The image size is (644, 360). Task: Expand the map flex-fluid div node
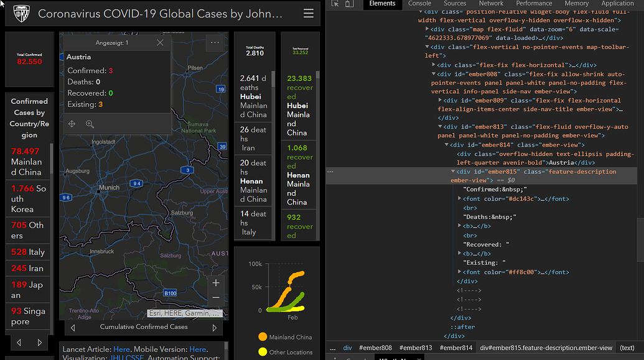pos(427,29)
